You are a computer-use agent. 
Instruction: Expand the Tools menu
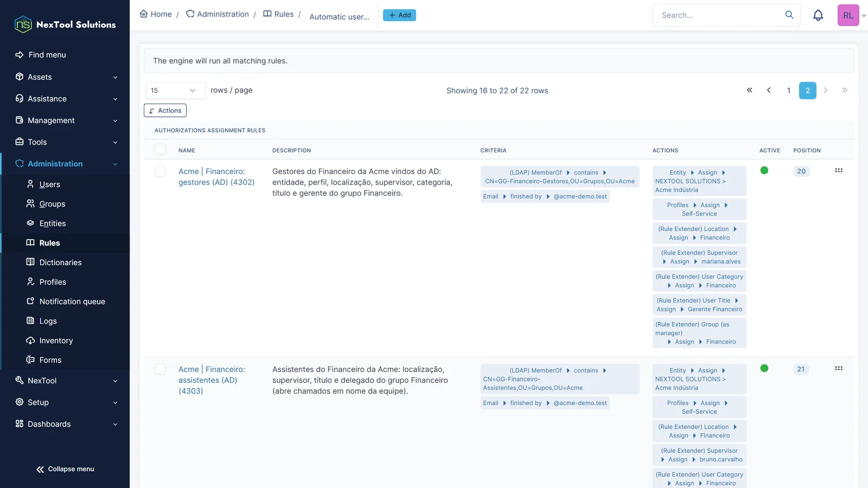pyautogui.click(x=65, y=142)
